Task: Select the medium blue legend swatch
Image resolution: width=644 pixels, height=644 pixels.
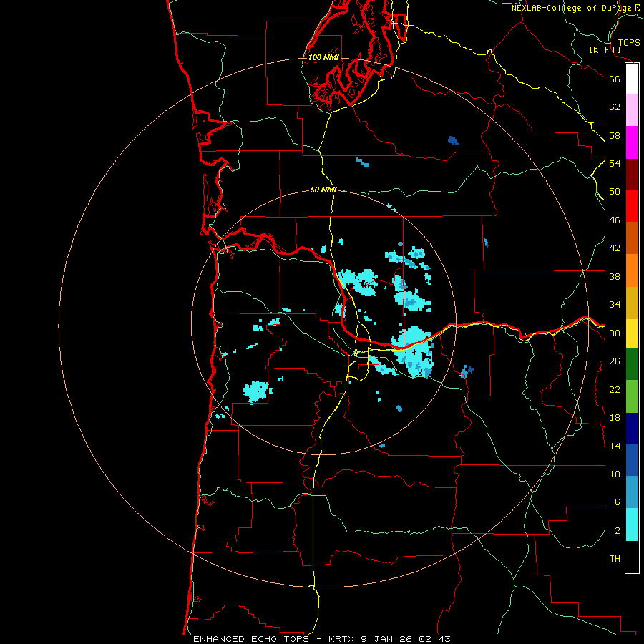Action: 632,460
